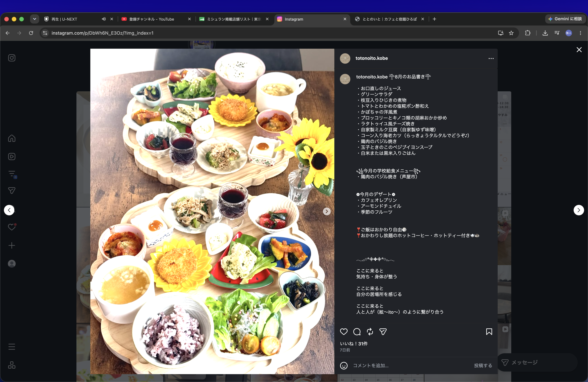588x382 pixels.
Task: Open media controls icon in toolbar
Action: [x=557, y=33]
